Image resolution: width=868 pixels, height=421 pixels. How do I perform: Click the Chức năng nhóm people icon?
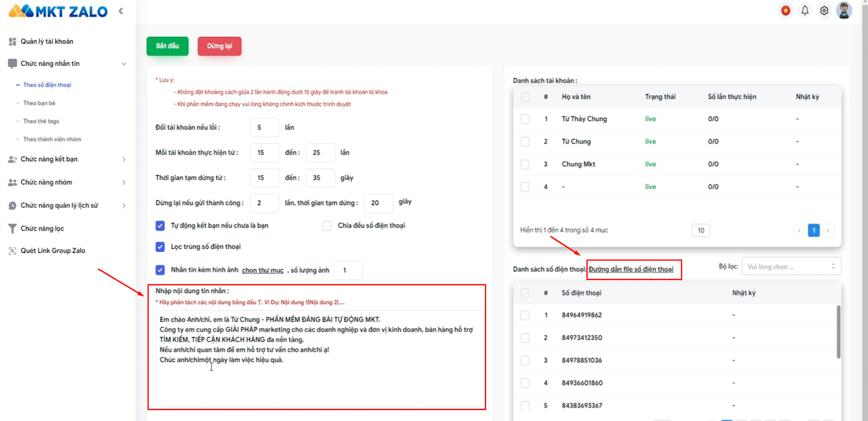12,182
